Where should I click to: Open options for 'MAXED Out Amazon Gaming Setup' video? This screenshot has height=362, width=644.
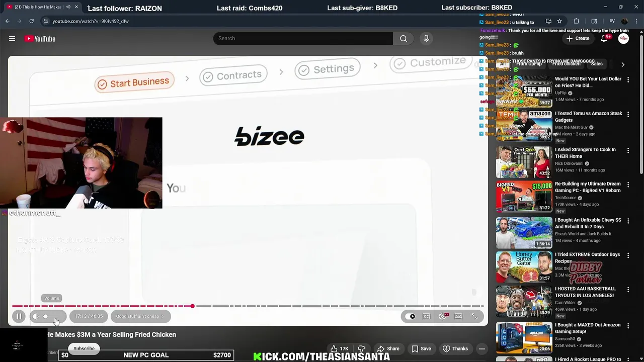pos(628,326)
